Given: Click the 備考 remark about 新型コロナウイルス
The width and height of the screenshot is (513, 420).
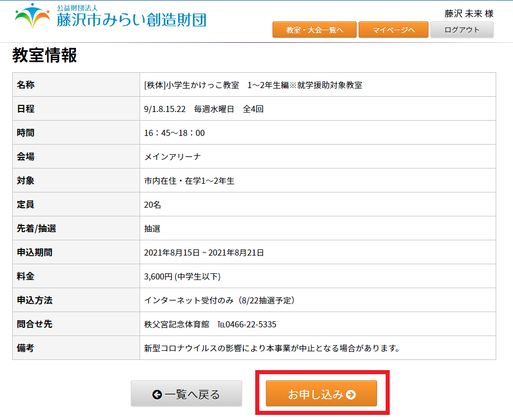Looking at the screenshot, I should click(271, 348).
